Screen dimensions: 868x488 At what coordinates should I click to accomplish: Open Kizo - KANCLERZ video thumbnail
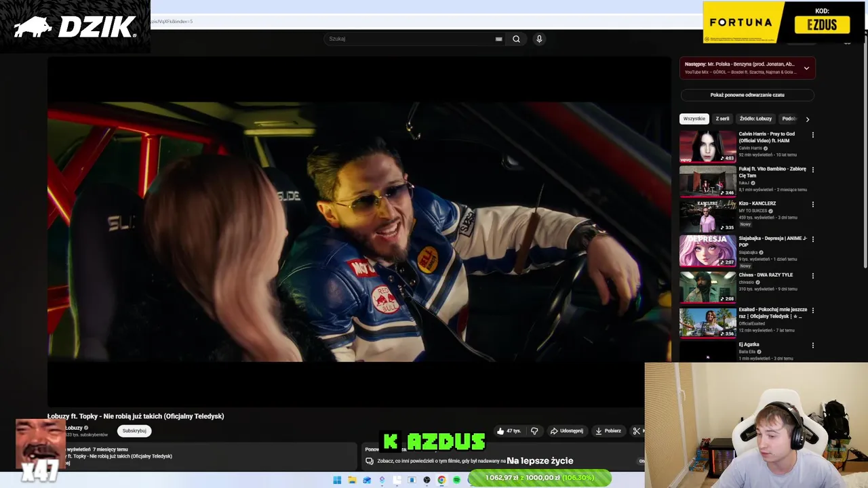707,216
